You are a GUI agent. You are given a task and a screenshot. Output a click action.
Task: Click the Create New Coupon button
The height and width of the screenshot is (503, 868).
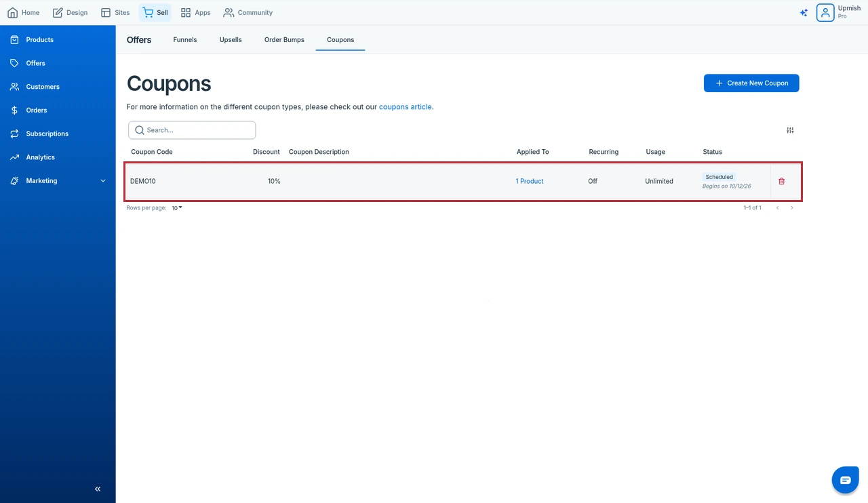751,83
